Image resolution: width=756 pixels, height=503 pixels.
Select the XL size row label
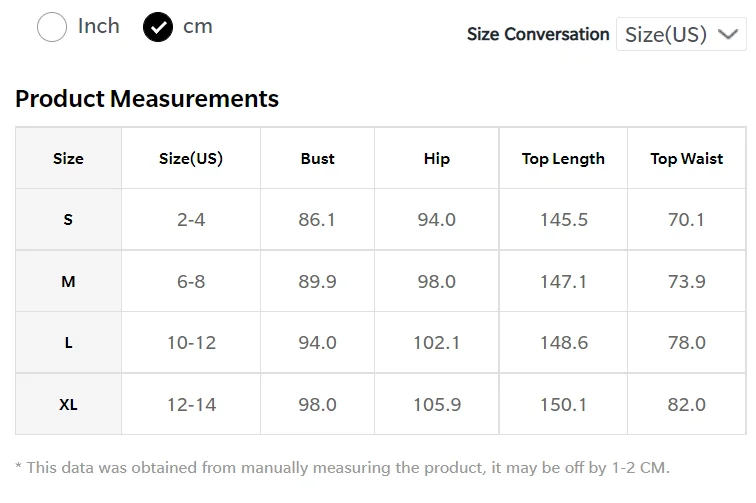tap(68, 405)
